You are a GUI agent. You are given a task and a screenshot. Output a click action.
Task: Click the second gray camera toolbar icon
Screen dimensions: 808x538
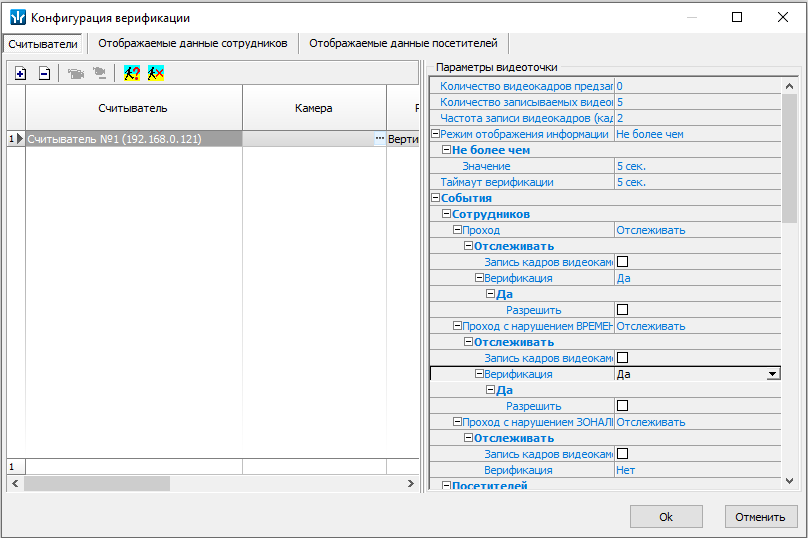[99, 73]
